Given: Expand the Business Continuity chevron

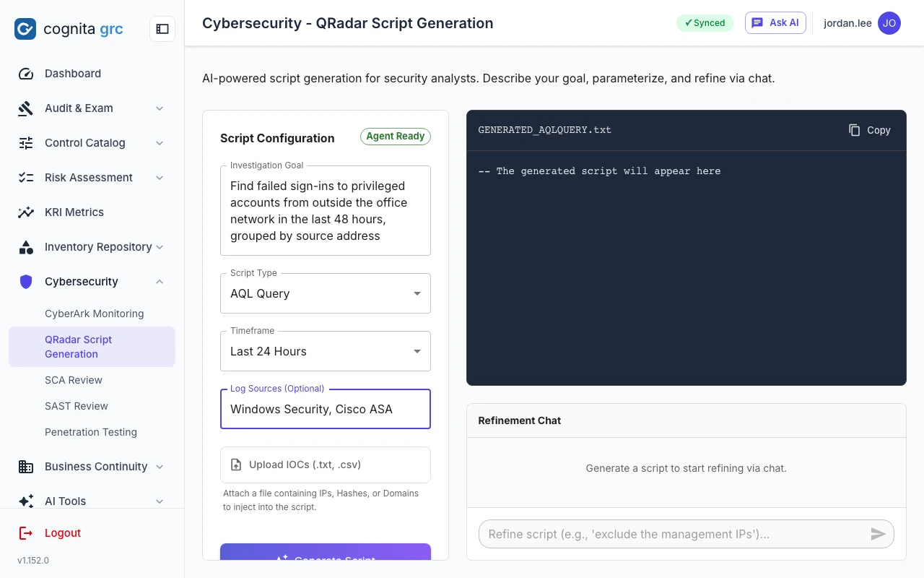Looking at the screenshot, I should click(x=160, y=467).
